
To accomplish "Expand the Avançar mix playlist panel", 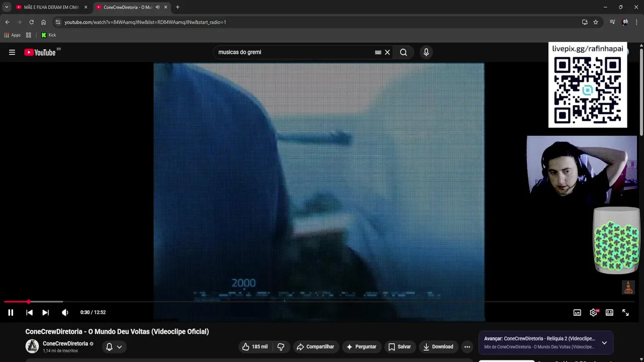I will pyautogui.click(x=604, y=343).
